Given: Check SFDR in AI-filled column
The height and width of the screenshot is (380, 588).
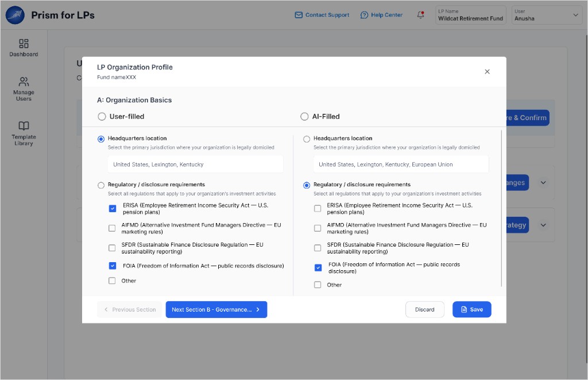Looking at the screenshot, I should (x=318, y=248).
